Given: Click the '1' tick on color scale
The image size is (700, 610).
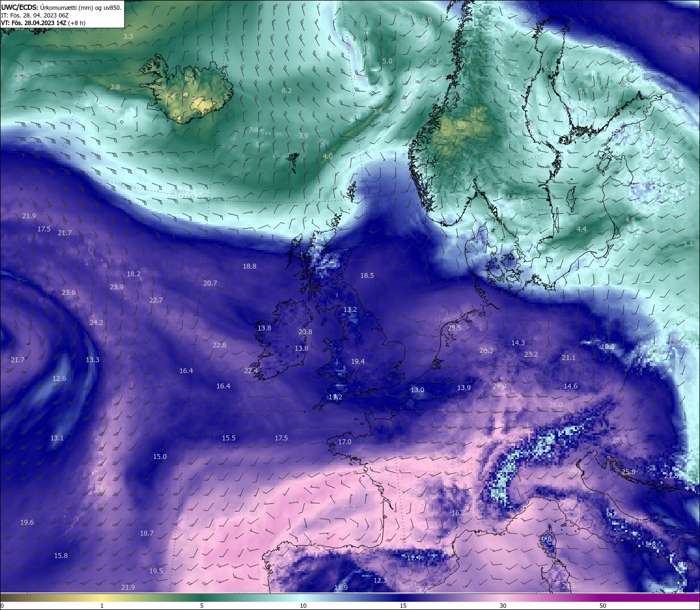Looking at the screenshot, I should coord(102,606).
